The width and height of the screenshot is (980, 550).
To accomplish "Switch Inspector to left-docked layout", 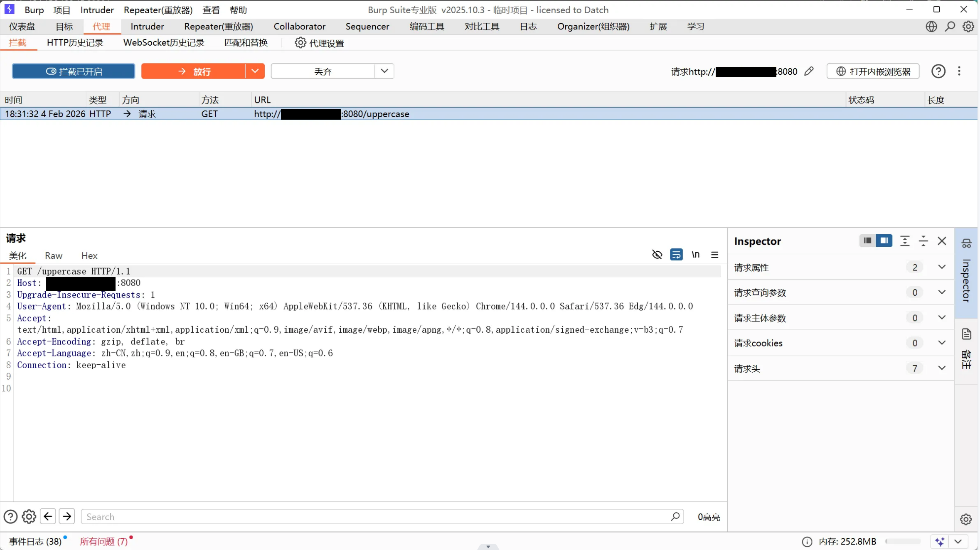I will click(x=867, y=241).
